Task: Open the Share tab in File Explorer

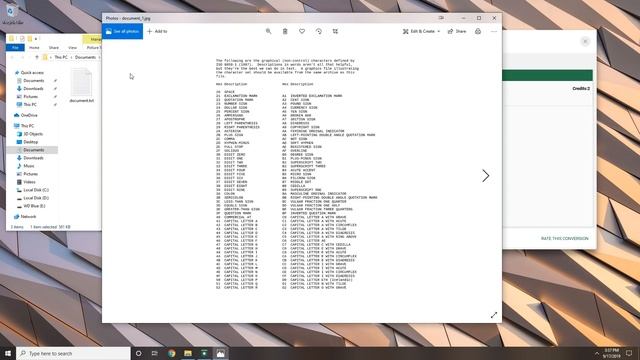Action: (x=53, y=48)
